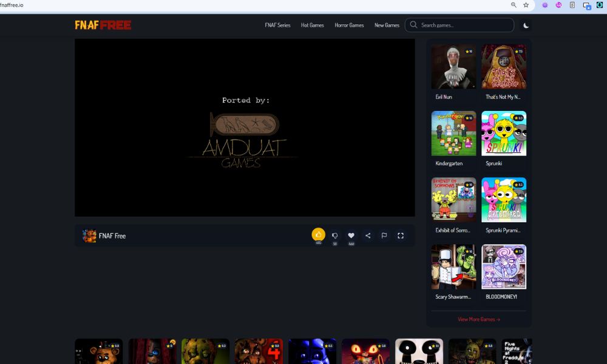Report the game using the flag icon

384,235
